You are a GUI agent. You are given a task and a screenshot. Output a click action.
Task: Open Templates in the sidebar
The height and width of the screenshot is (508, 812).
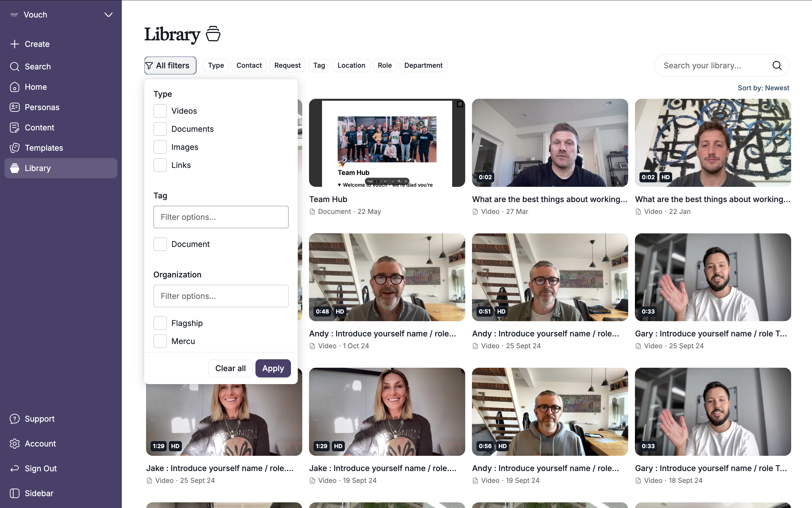[x=61, y=148]
